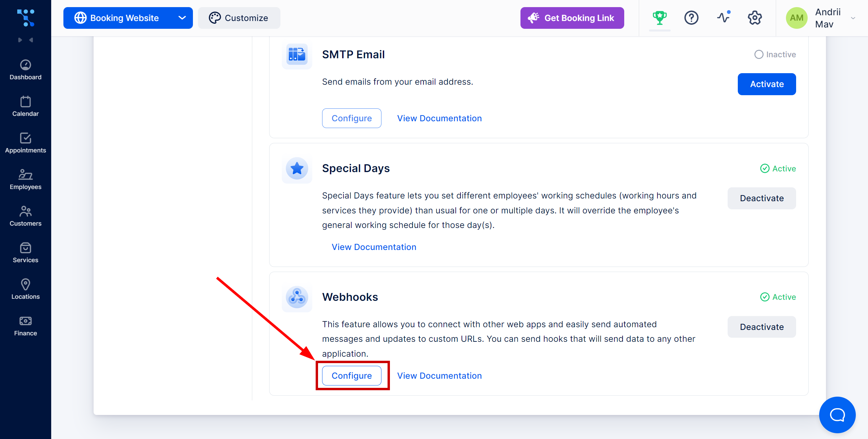The height and width of the screenshot is (439, 868).
Task: Activate the SMTP Email integration
Action: pyautogui.click(x=767, y=83)
